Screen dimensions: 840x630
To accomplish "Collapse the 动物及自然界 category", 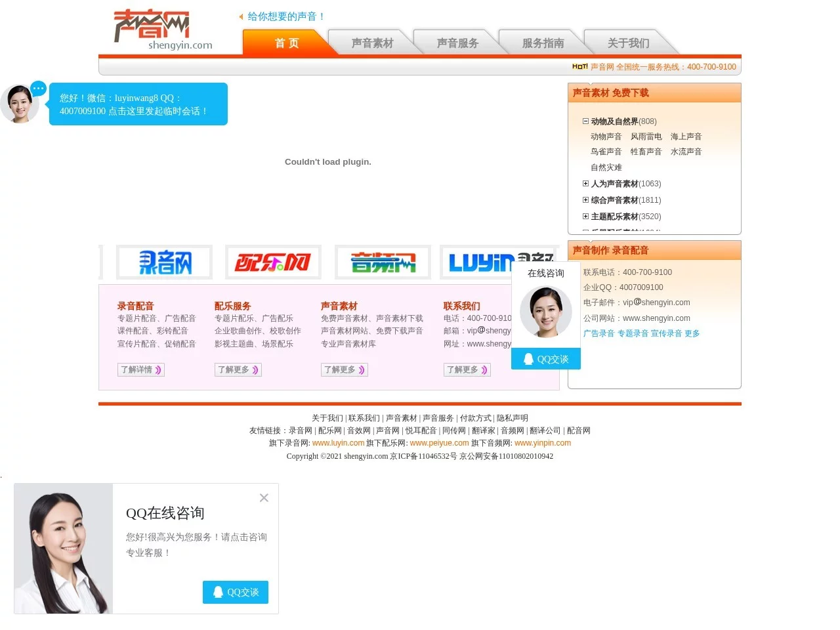I will [585, 121].
